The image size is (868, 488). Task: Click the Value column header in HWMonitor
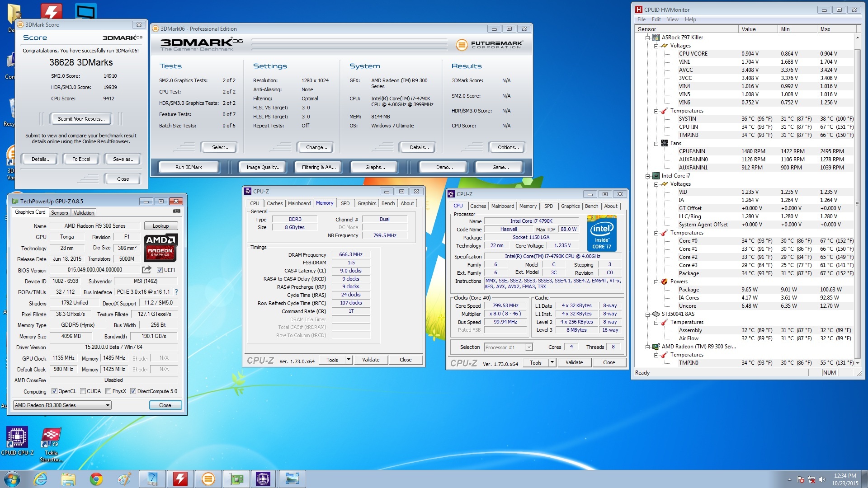(758, 29)
